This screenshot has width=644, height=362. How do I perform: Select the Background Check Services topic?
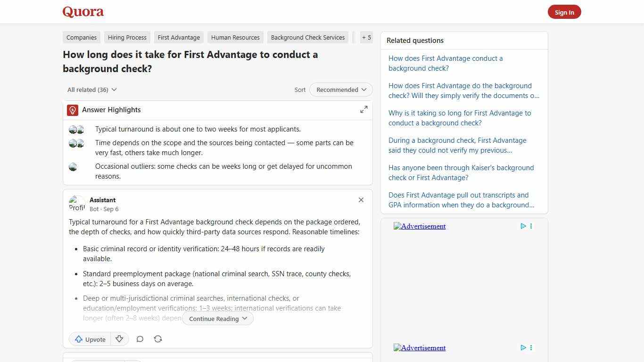(x=307, y=37)
